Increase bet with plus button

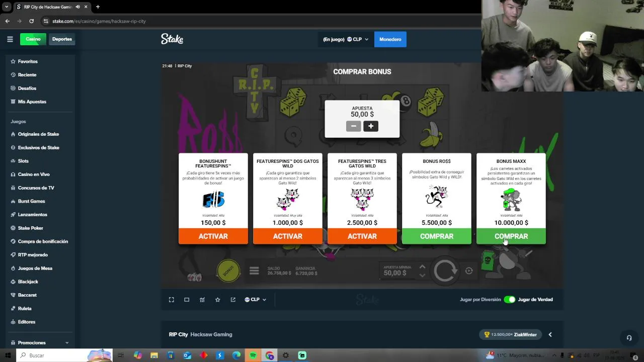371,126
